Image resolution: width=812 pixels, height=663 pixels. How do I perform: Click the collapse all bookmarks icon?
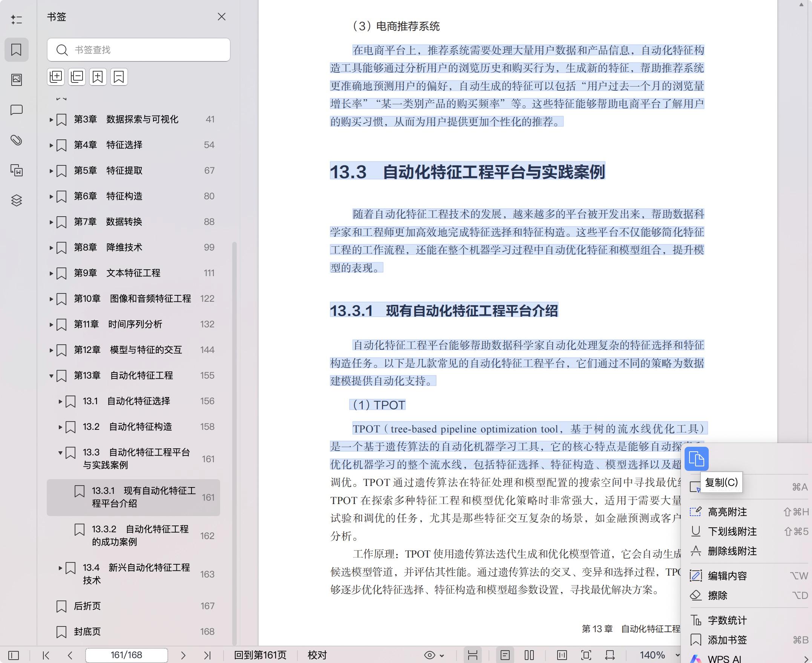point(77,77)
